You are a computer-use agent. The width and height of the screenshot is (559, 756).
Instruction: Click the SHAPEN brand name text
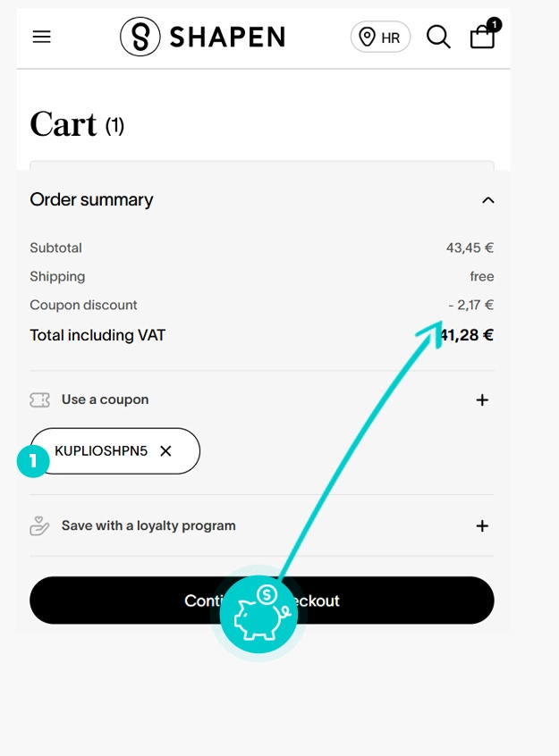[227, 38]
